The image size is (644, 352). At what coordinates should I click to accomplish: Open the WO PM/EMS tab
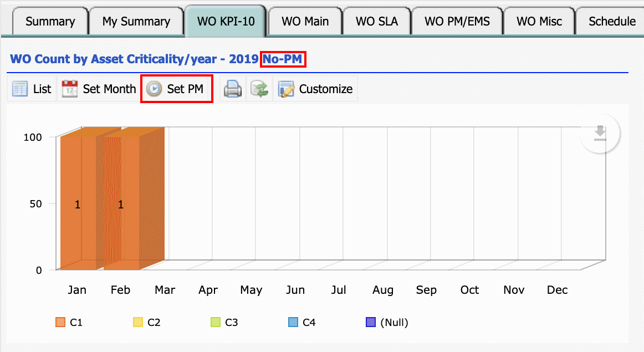click(457, 21)
